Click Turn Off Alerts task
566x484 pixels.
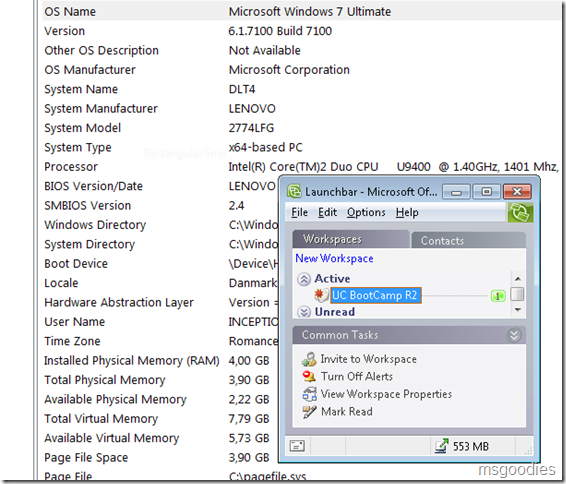pos(357,376)
